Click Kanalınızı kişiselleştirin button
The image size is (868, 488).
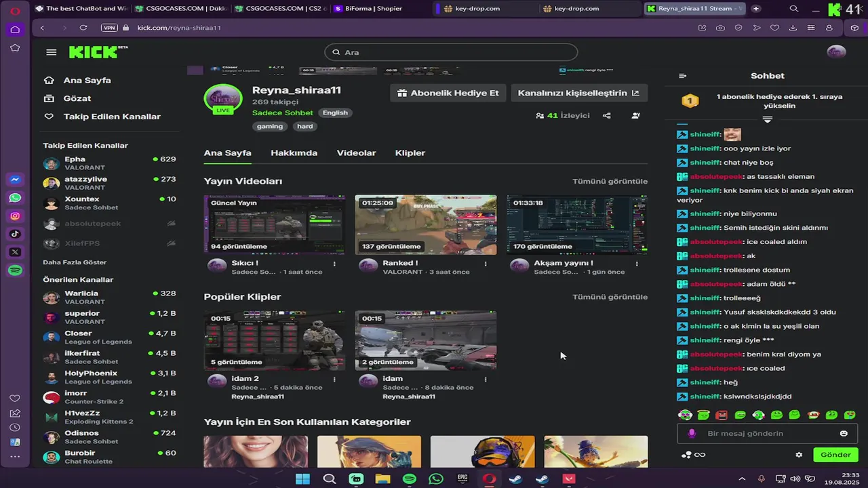(578, 94)
